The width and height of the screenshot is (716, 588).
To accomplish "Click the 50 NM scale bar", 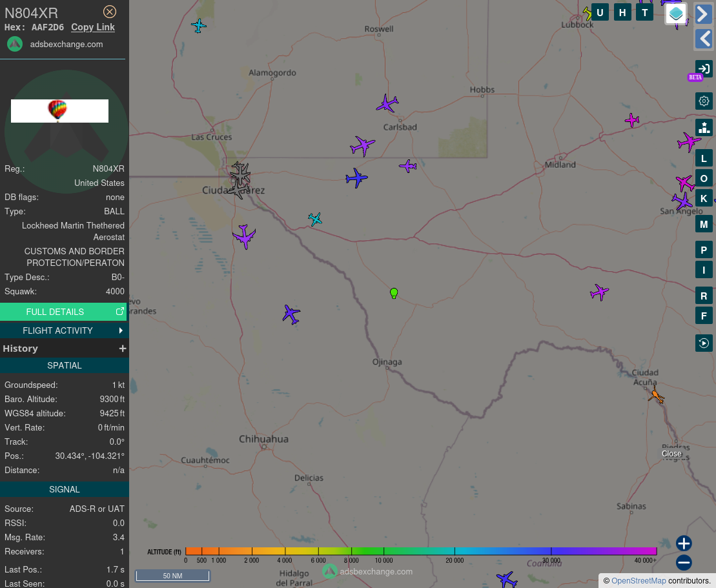I will 172,576.
